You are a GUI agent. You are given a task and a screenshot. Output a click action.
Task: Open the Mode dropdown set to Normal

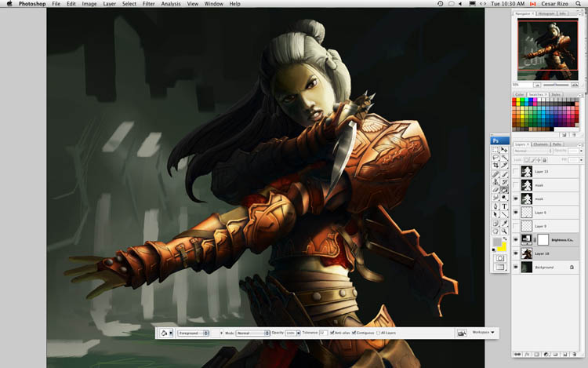click(x=252, y=333)
